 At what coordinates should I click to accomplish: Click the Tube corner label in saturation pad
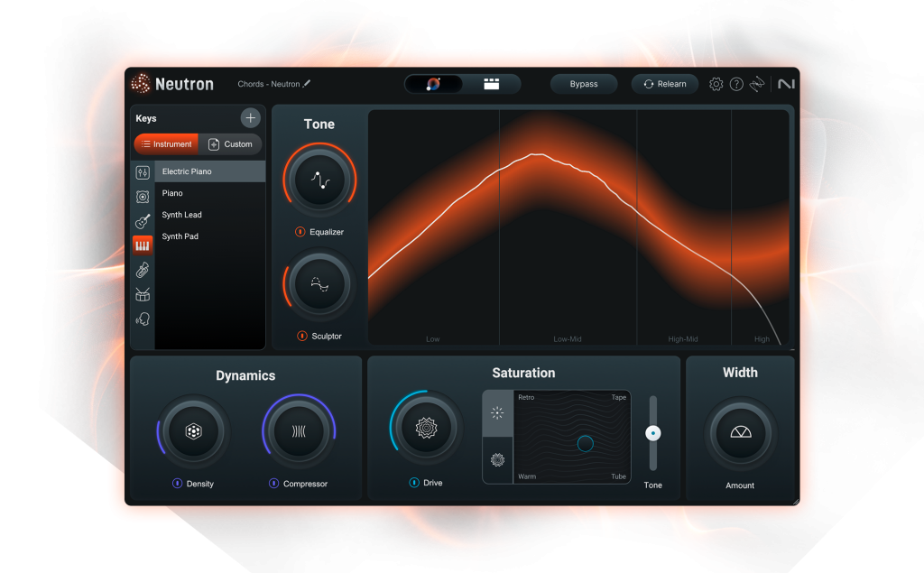point(619,476)
